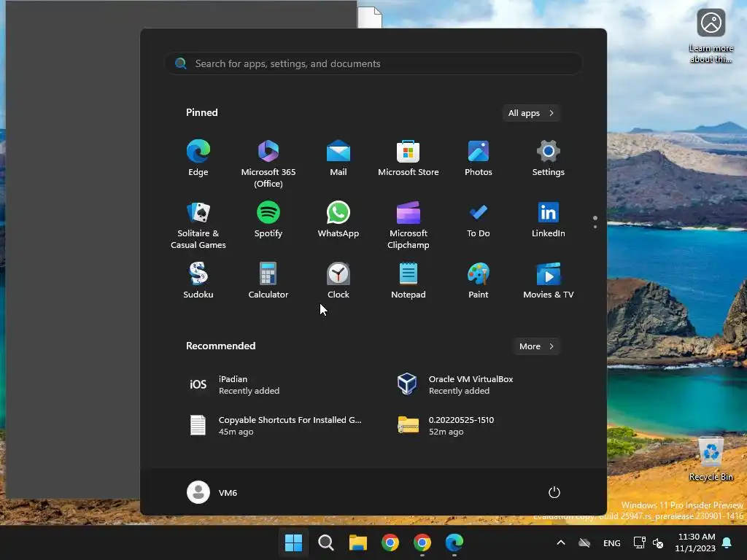Open Microsoft Store from pinned apps
The width and height of the screenshot is (747, 560).
(x=409, y=158)
